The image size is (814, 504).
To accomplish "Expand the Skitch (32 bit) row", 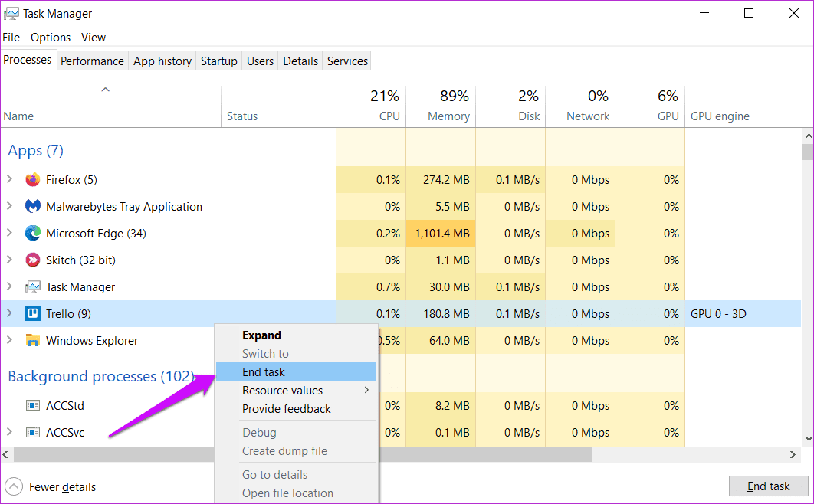I will tap(9, 259).
